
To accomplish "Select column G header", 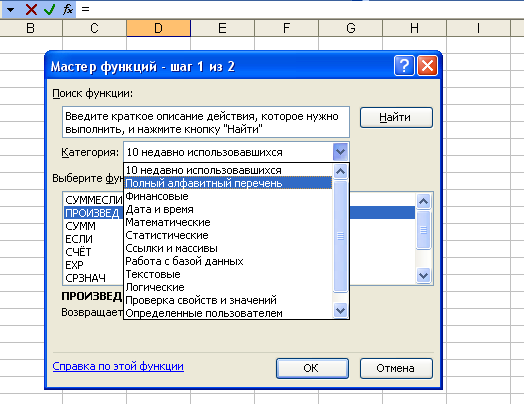I will click(351, 28).
